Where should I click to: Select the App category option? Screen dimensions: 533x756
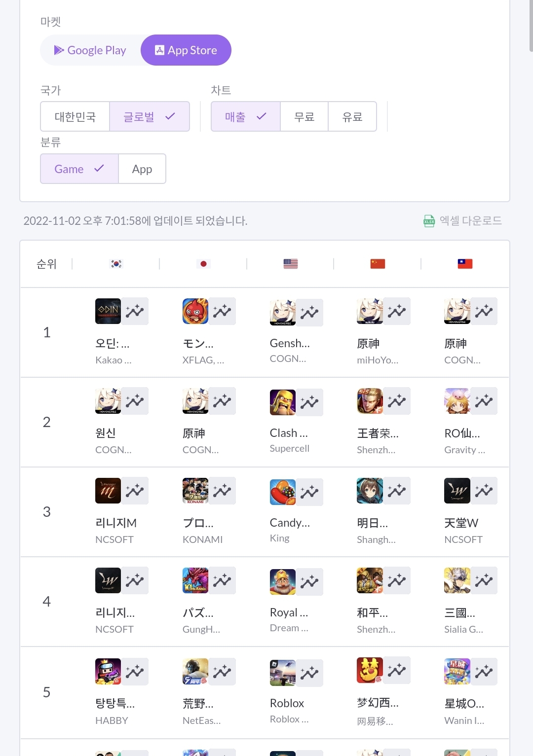pyautogui.click(x=142, y=169)
